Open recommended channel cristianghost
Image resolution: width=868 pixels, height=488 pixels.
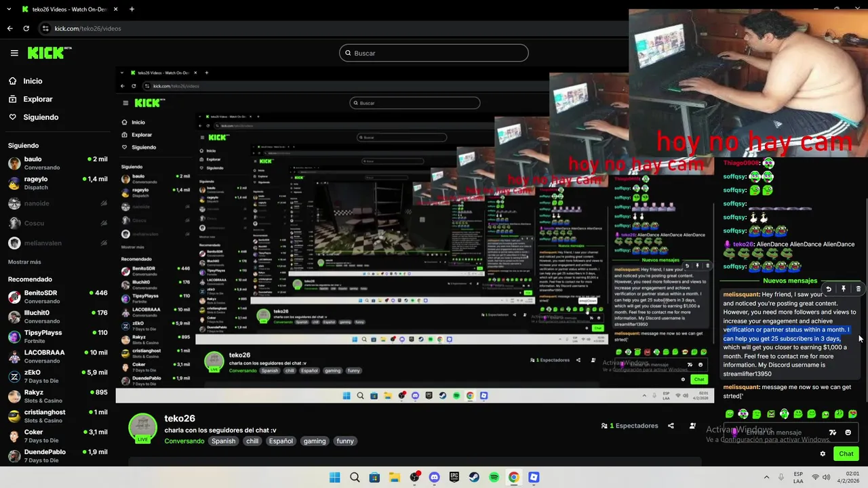click(58, 416)
